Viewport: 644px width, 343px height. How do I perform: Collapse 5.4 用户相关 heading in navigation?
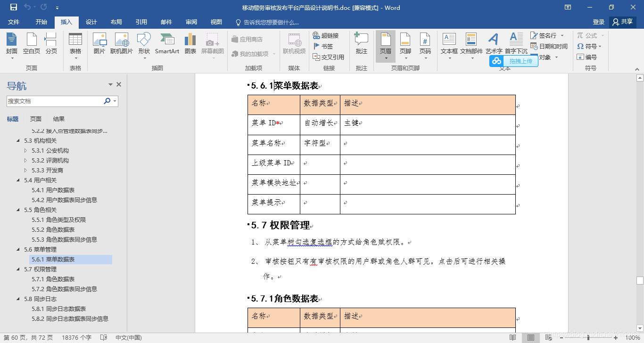(x=18, y=180)
